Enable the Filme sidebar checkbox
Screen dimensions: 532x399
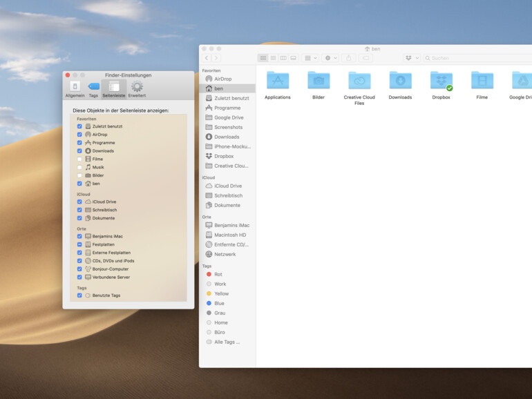(x=79, y=159)
